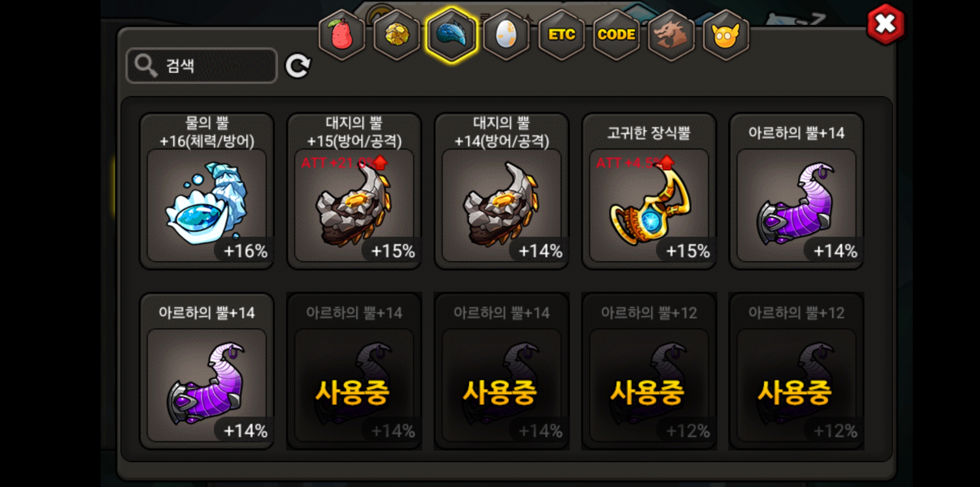Select the 물의 뿔 +16 water horn
Viewport: 980px width, 487px height.
tap(207, 191)
